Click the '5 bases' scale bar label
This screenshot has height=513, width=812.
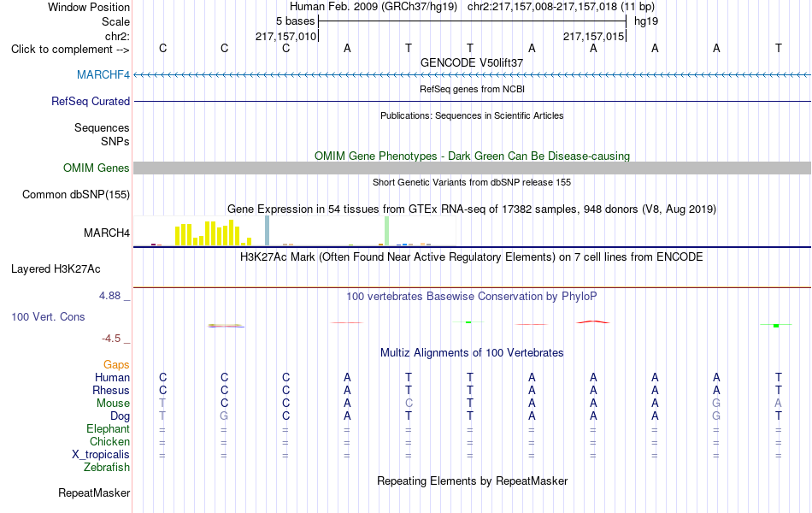[x=295, y=21]
